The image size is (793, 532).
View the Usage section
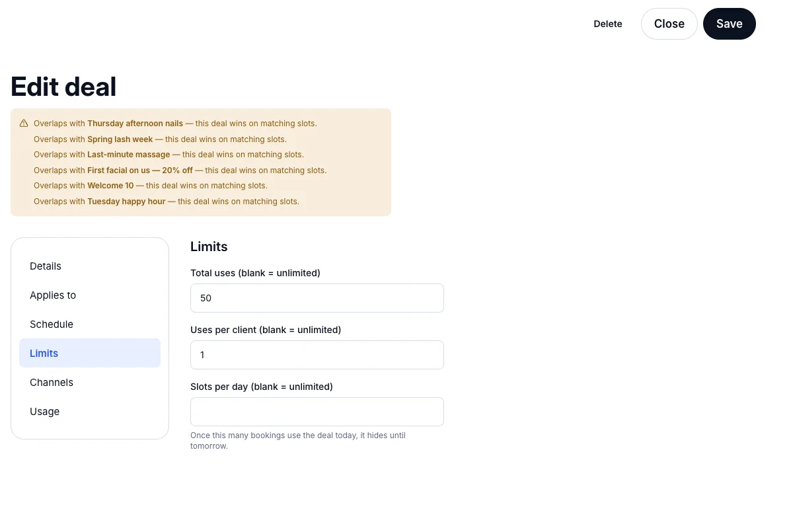coord(90,412)
